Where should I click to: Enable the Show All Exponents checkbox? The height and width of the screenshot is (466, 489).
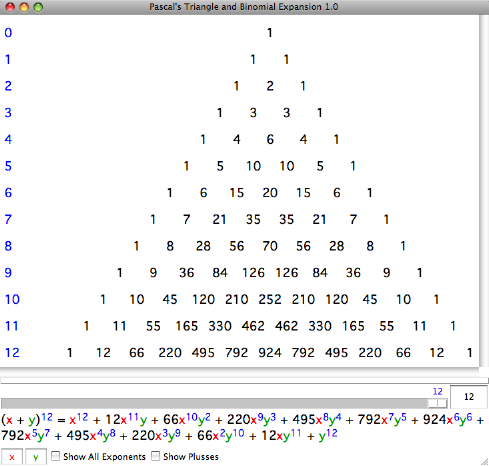[55, 456]
